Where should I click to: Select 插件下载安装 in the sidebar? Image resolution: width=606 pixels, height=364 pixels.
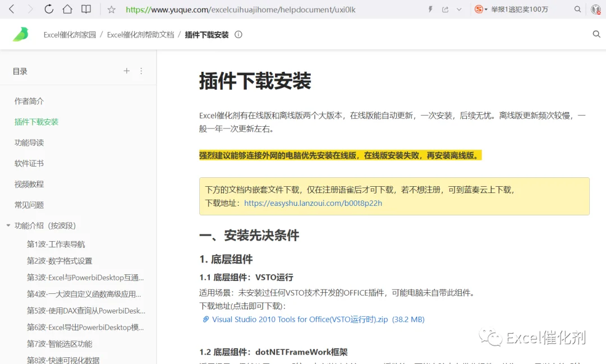pyautogui.click(x=36, y=122)
